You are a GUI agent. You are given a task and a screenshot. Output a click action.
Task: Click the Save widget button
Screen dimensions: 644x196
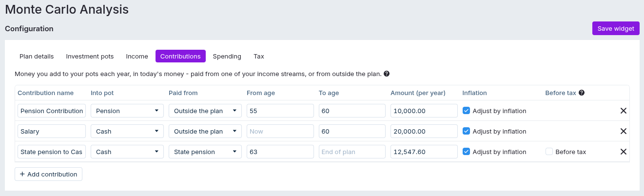[616, 28]
